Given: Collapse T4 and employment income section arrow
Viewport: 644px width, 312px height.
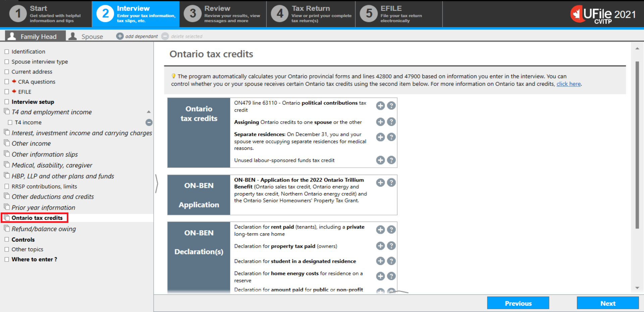Looking at the screenshot, I should point(149,112).
